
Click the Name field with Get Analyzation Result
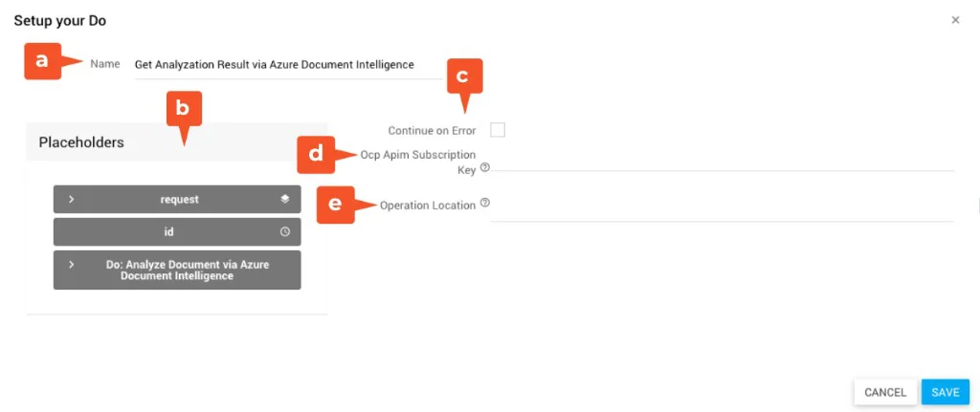coord(287,65)
